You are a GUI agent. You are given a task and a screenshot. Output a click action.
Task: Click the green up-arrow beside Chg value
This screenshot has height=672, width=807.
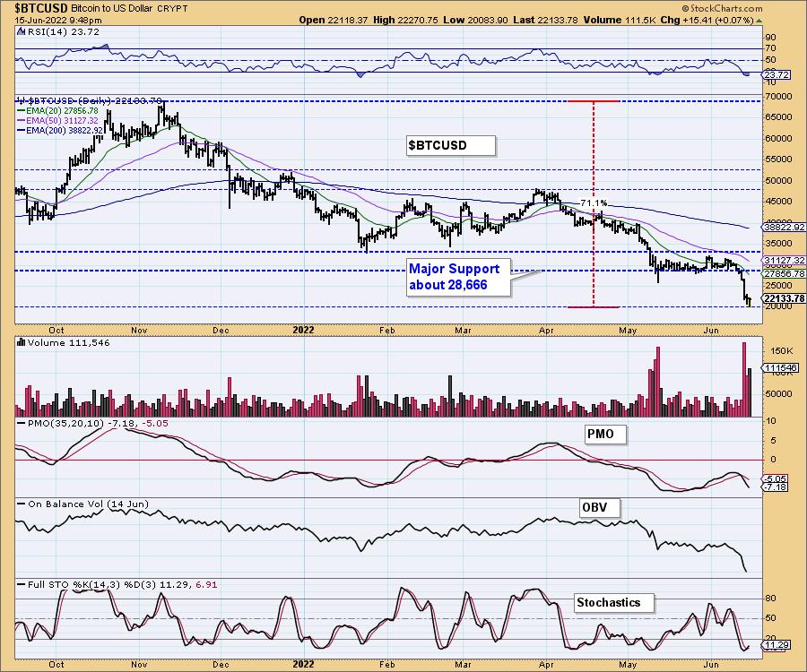759,21
